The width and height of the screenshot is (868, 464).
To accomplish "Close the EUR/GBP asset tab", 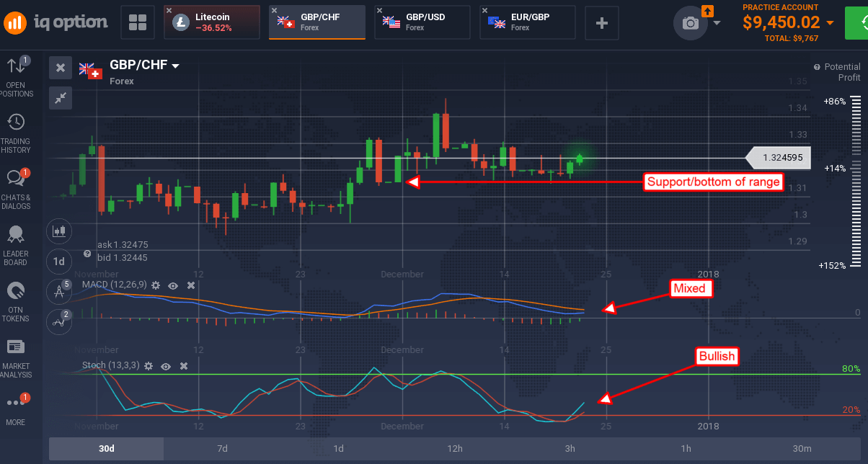I will click(485, 12).
